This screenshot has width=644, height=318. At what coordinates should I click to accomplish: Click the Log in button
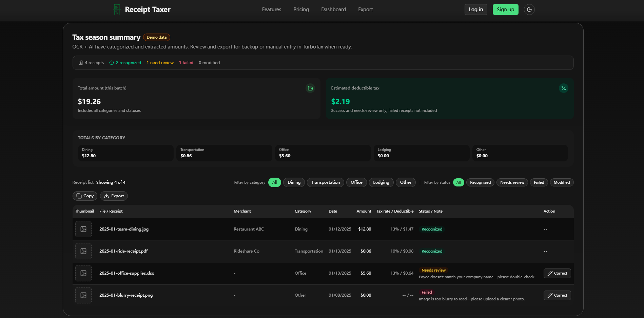[475, 9]
